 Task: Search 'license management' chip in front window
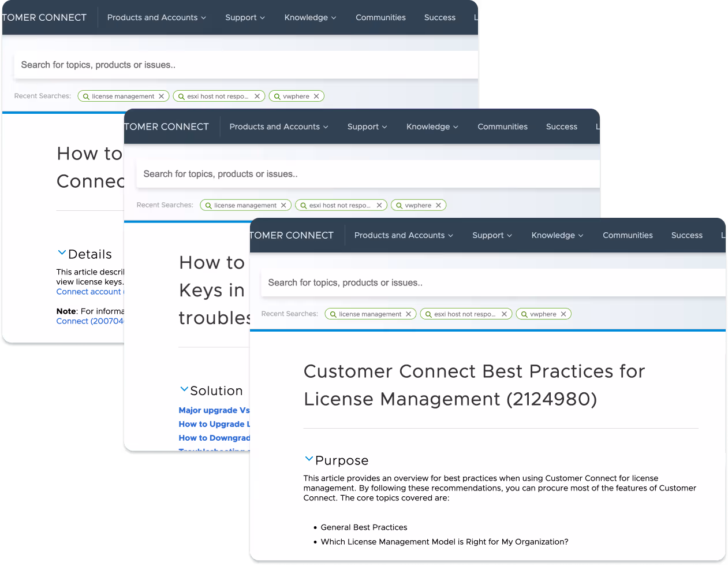tap(370, 314)
